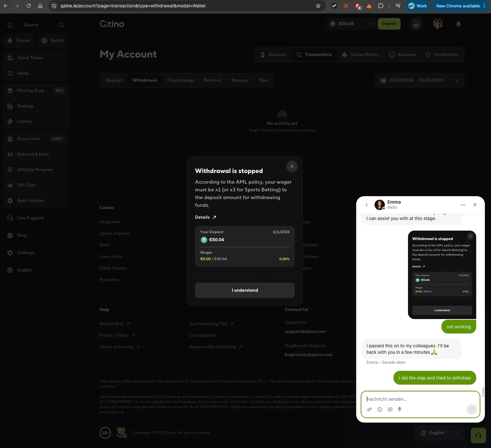Click the Settings gear in sidebar
The image size is (491, 448).
(10, 253)
